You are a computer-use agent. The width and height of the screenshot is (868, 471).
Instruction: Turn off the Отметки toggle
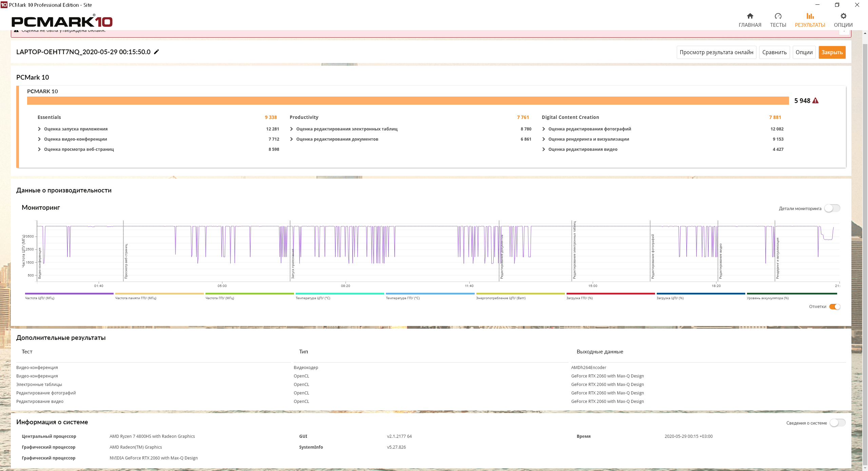[x=834, y=307]
